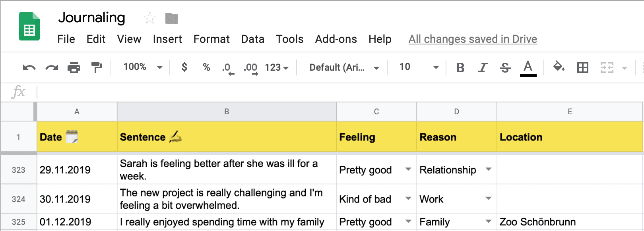The width and height of the screenshot is (644, 231).
Task: Open the font family dropdown
Action: [344, 67]
